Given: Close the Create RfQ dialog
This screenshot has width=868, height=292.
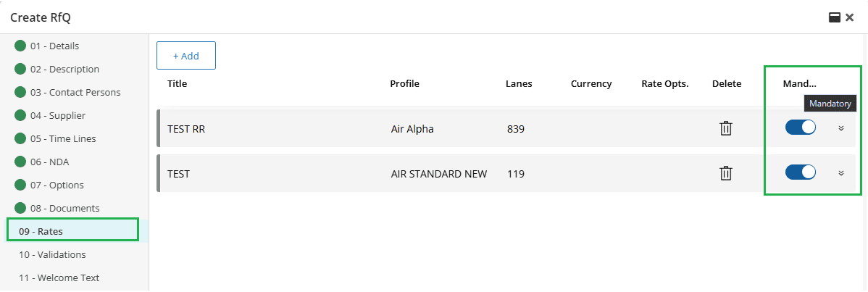Looking at the screenshot, I should 850,17.
